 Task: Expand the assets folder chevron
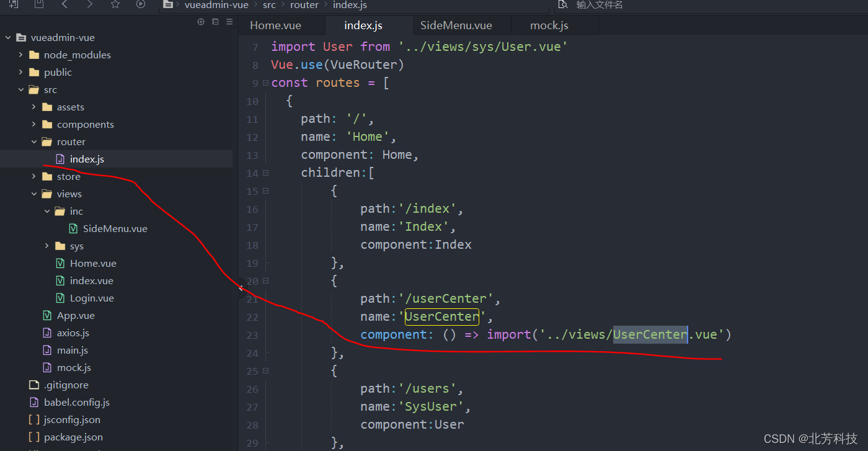click(x=34, y=107)
